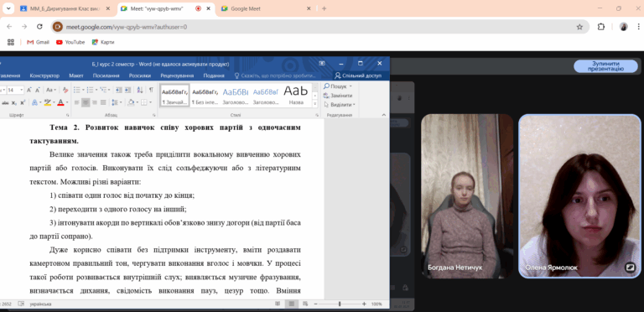
Task: Click the sort paragraphs icon
Action: click(x=140, y=90)
